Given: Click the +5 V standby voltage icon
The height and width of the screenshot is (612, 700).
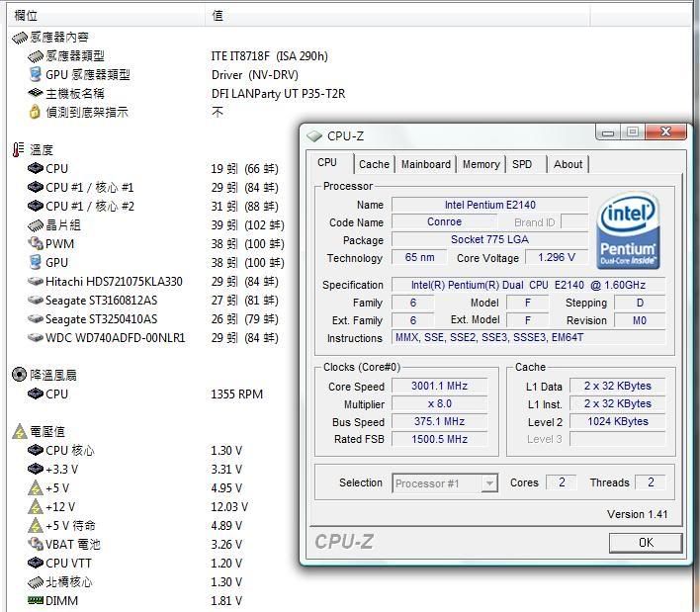Looking at the screenshot, I should click(x=36, y=525).
